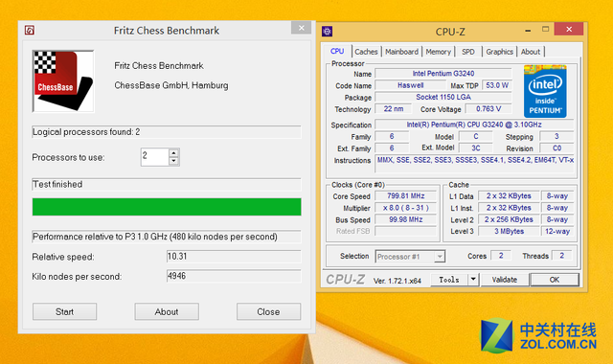This screenshot has width=613, height=364.
Task: Open the SPD tab
Action: pyautogui.click(x=468, y=52)
